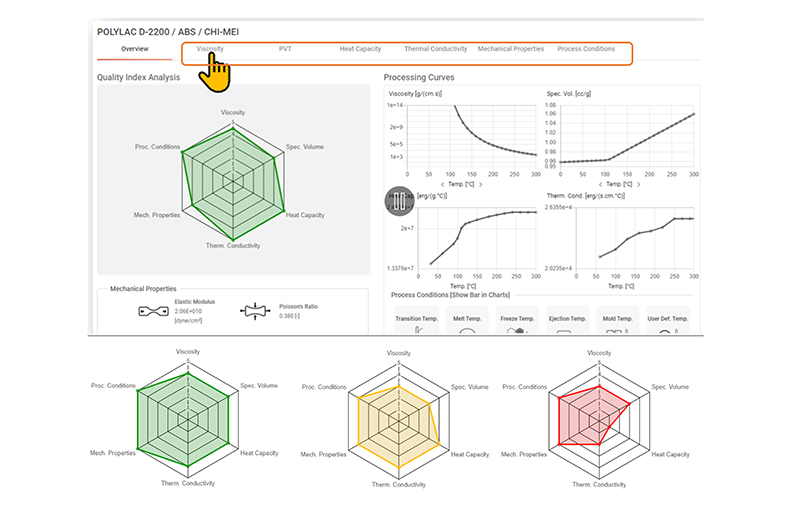This screenshot has width=788, height=515.
Task: Click the Heat Capacity curve chart
Action: [477, 238]
